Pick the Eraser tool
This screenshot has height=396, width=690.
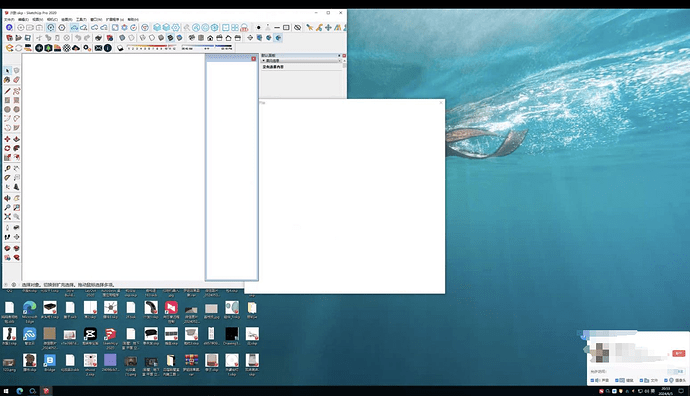pyautogui.click(x=16, y=80)
